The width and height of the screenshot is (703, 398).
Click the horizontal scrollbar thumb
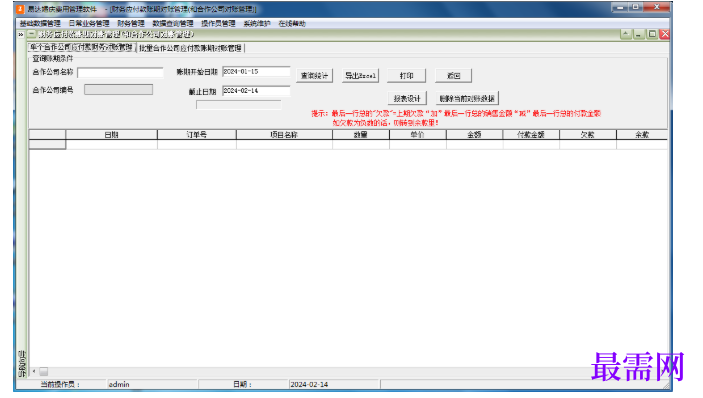tap(43, 372)
